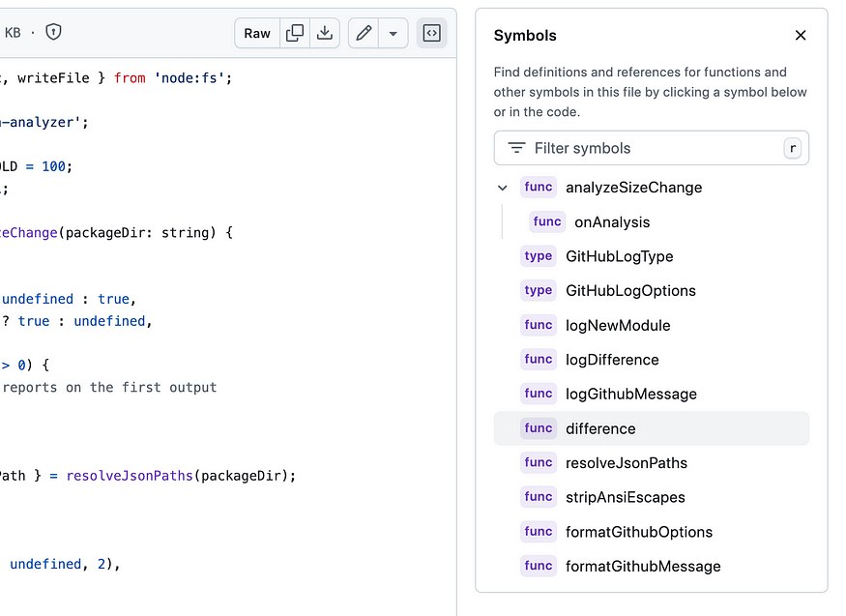Close the Symbols panel
The width and height of the screenshot is (846, 616).
pyautogui.click(x=801, y=35)
